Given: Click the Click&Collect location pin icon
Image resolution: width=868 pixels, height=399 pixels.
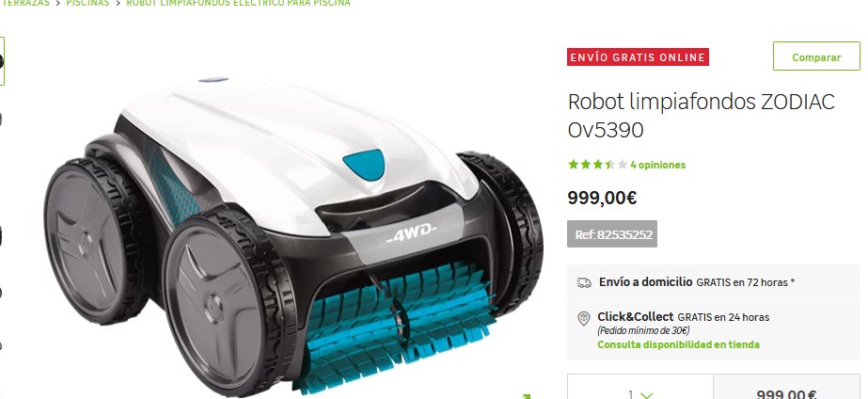Looking at the screenshot, I should click(x=583, y=319).
